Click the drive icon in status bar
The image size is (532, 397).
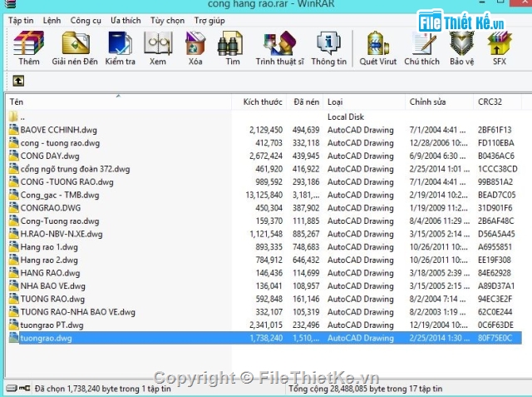[x=12, y=388]
